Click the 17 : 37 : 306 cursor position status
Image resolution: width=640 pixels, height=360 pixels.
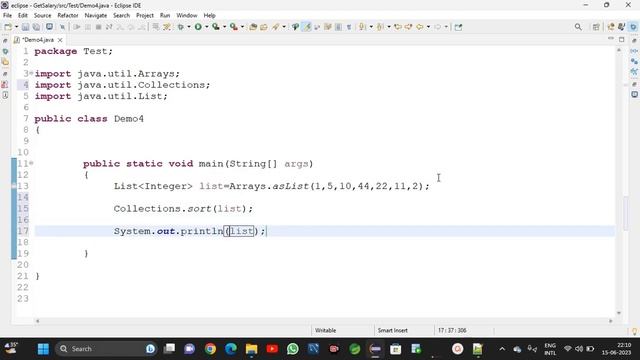pyautogui.click(x=452, y=330)
